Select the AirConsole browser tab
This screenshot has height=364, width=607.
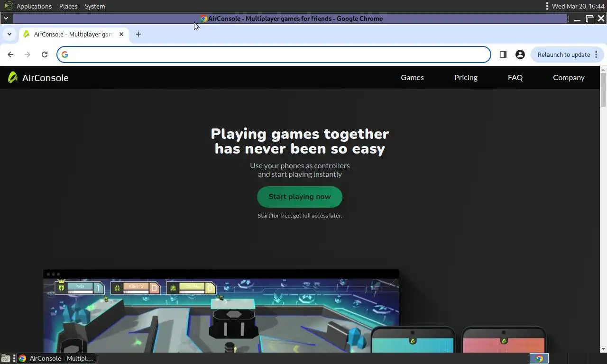73,34
